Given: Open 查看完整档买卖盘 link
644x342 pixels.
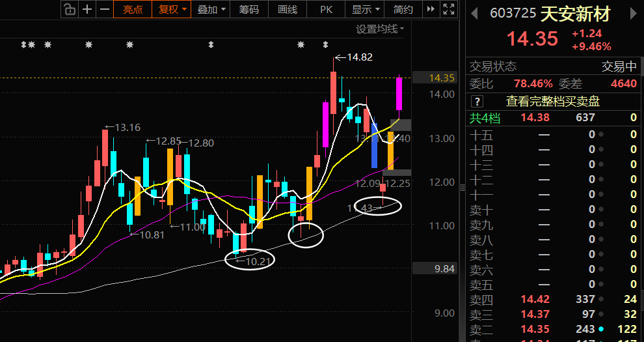Looking at the screenshot, I should (553, 101).
